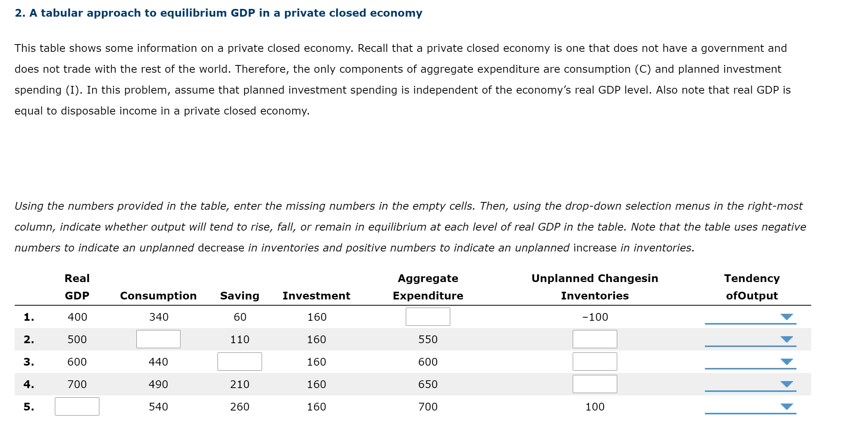Viewport: 868px width, 431px height.
Task: Select the -100 inventories value in row 1
Action: pyautogui.click(x=595, y=316)
